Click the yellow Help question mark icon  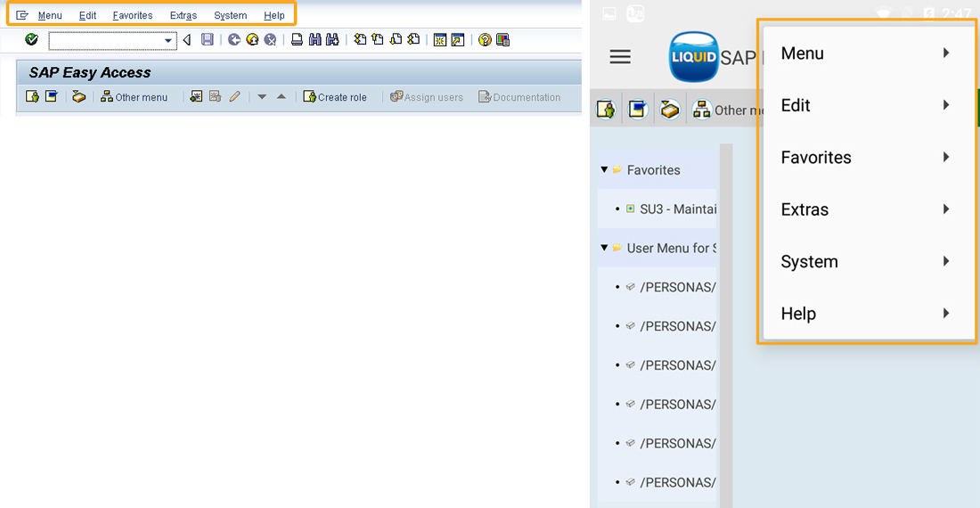[485, 40]
